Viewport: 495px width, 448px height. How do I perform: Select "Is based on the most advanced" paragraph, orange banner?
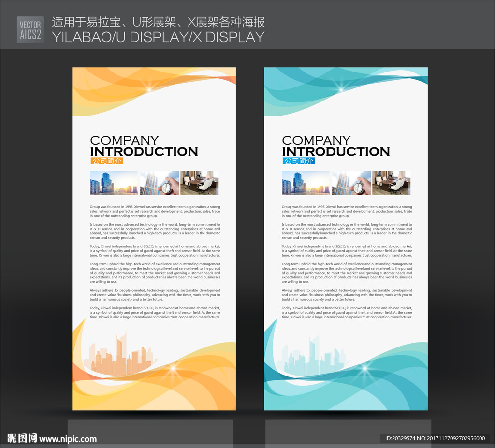point(155,231)
